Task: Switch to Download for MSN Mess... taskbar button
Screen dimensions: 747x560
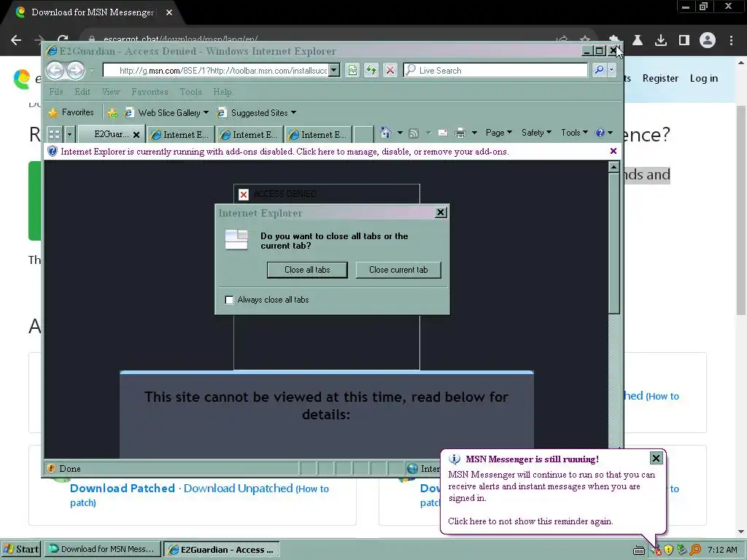Action: tap(102, 549)
